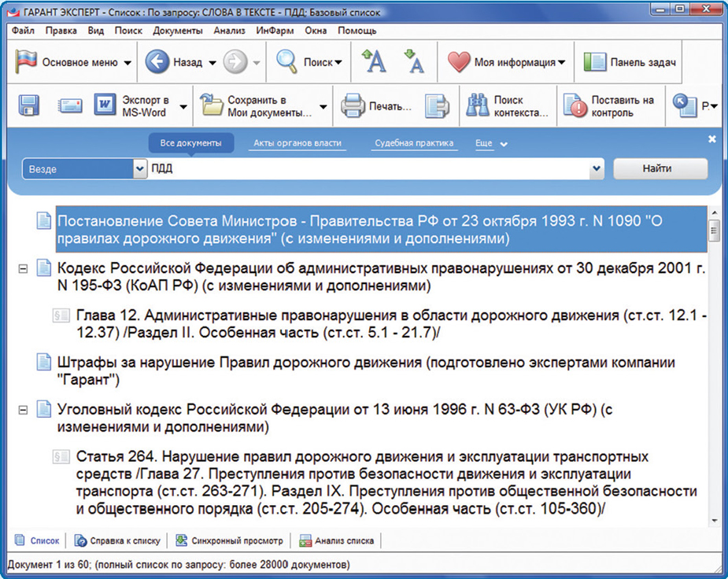Open the Анализ menu
The width and height of the screenshot is (728, 579).
click(x=230, y=31)
